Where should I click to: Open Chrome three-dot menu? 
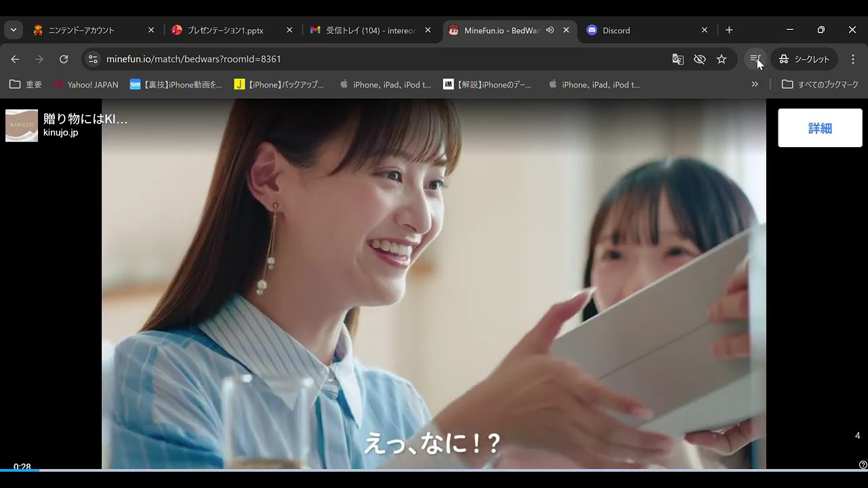pos(853,59)
